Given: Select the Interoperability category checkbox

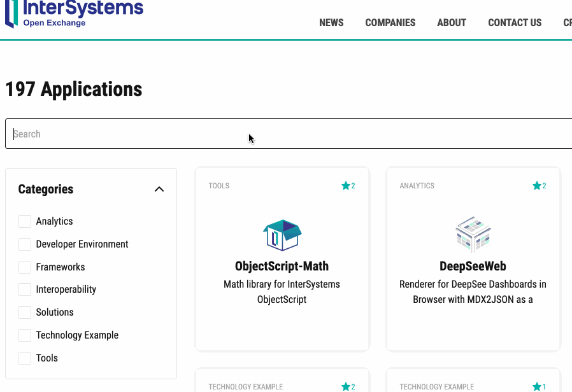Looking at the screenshot, I should (25, 290).
